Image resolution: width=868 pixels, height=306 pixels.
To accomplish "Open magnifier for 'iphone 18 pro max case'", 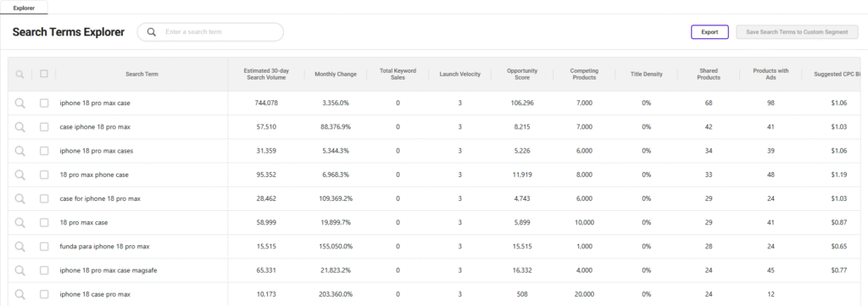I will point(20,103).
